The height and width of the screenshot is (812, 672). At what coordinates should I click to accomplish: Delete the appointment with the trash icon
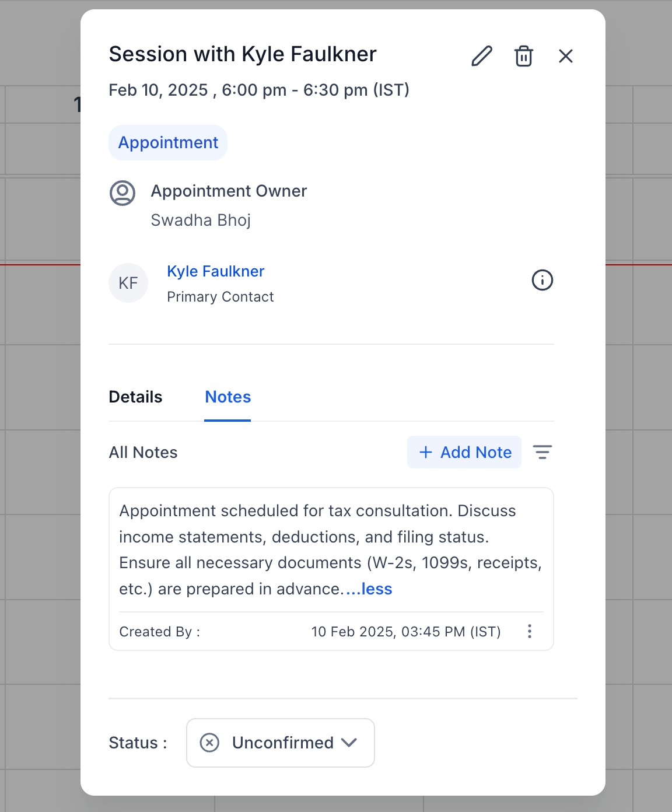[x=523, y=56]
